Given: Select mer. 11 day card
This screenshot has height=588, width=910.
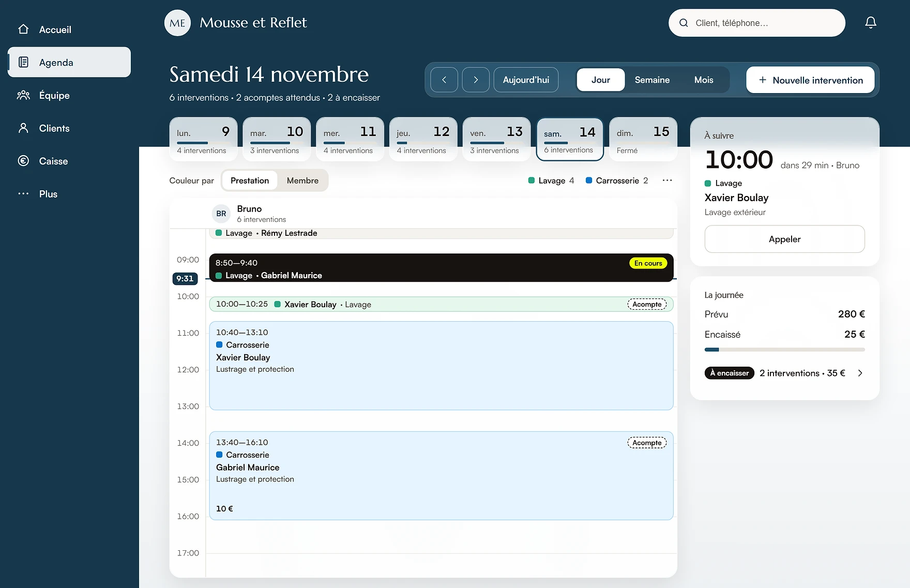Looking at the screenshot, I should 350,139.
